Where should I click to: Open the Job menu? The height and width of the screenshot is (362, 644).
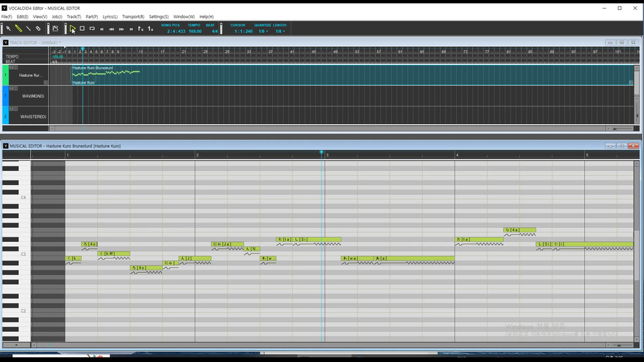tap(56, 17)
